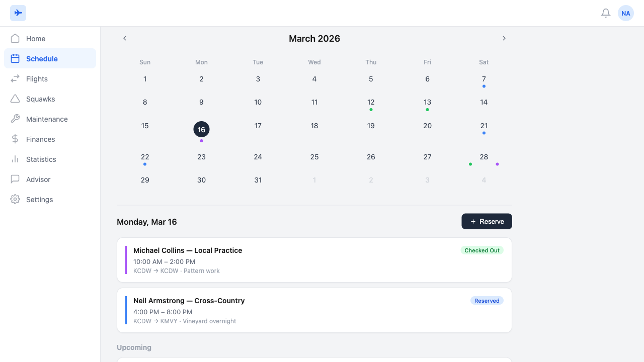Click the blue airplane logo

[x=18, y=13]
